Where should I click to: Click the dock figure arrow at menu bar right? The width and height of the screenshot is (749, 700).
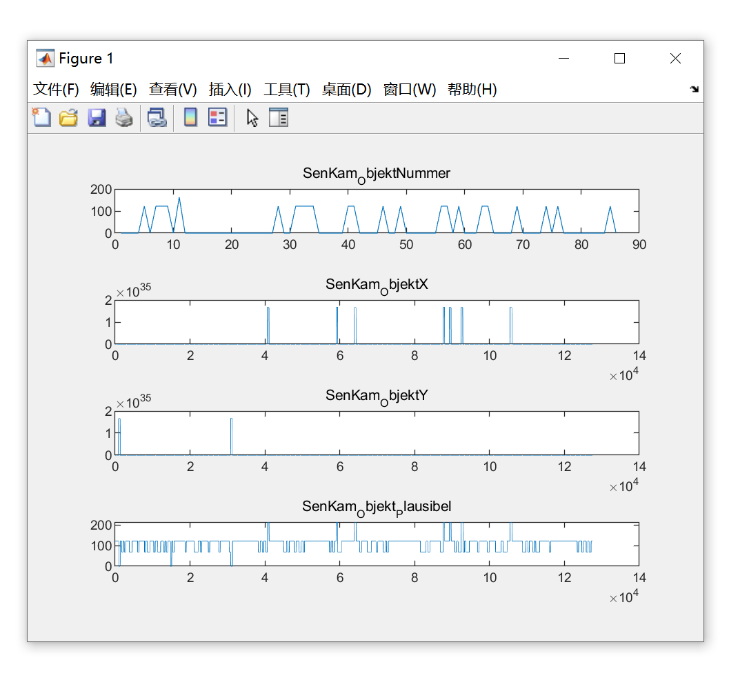694,90
